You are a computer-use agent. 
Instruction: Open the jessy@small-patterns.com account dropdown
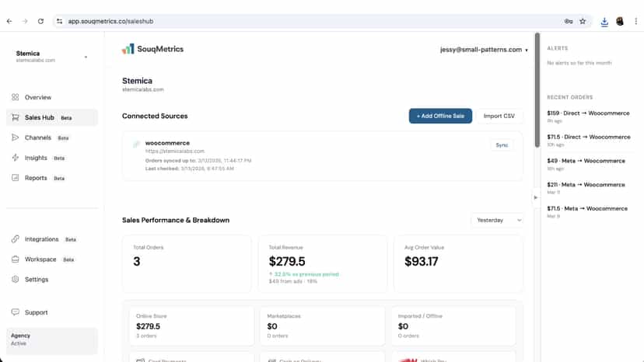tap(484, 50)
